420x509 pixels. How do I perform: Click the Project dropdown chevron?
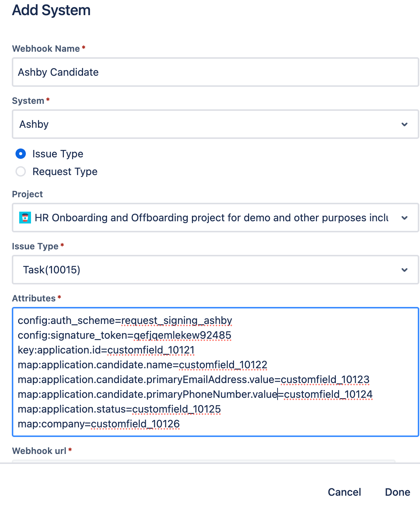[x=404, y=218]
